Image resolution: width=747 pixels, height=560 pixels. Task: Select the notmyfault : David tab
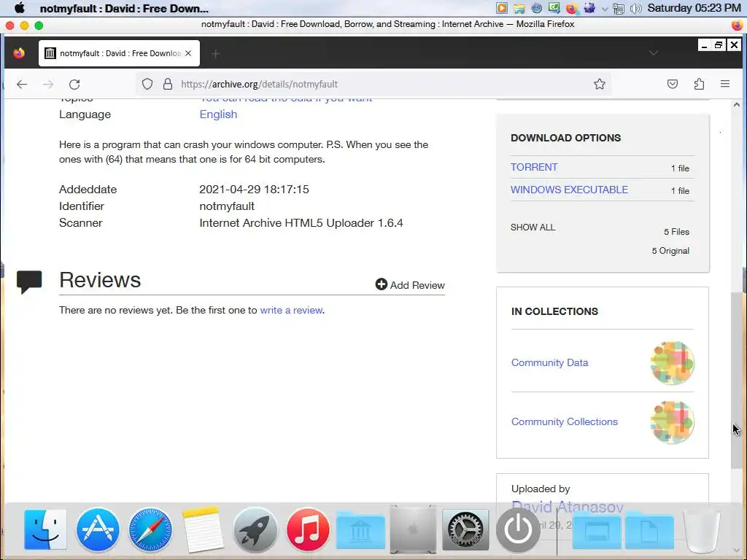tap(119, 53)
